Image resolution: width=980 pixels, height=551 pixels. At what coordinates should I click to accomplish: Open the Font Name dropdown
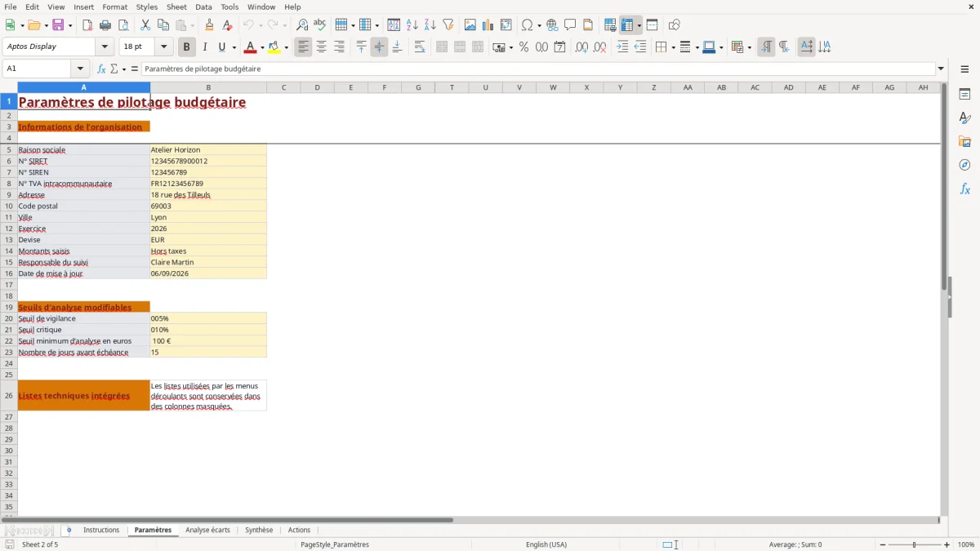coord(104,47)
